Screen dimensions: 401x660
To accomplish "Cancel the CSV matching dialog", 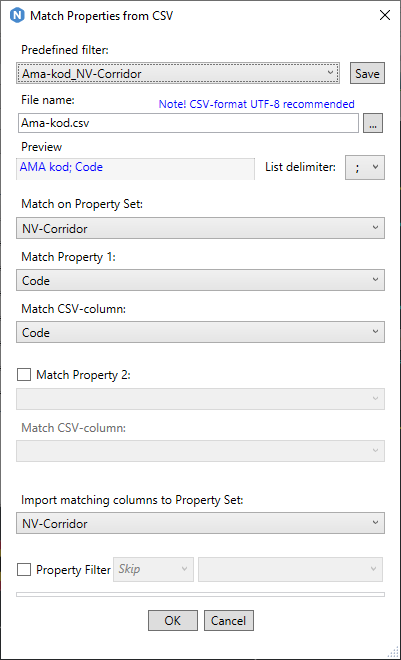I will coord(228,620).
